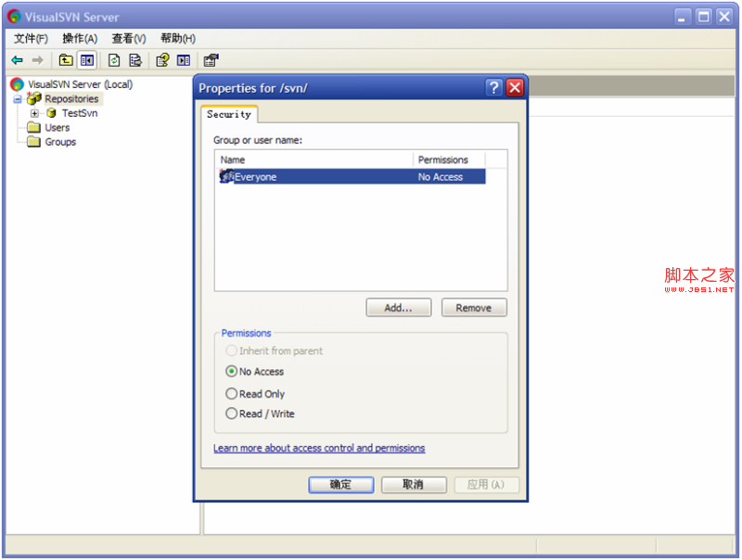This screenshot has width=742, height=560.
Task: Confirm with the 确定 button
Action: tap(341, 484)
